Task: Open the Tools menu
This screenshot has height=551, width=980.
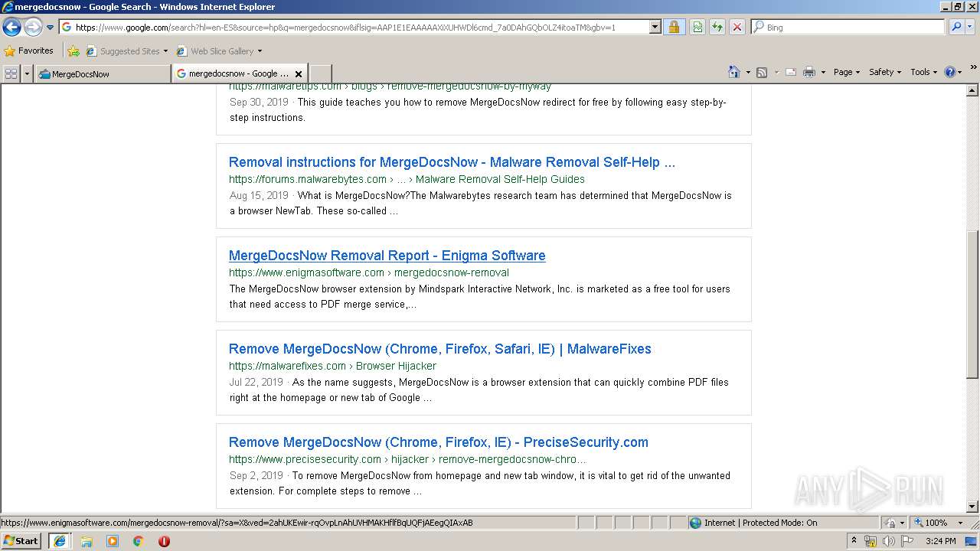Action: point(923,72)
